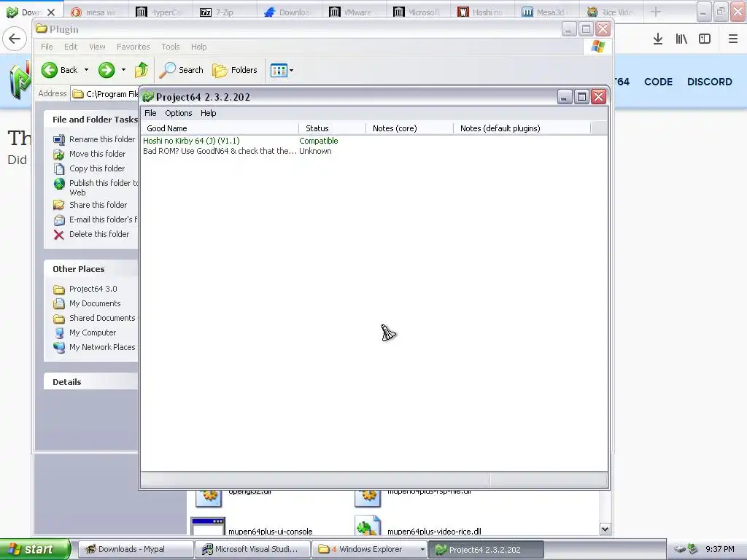Open the browser hamburger menu
747x560 pixels.
pyautogui.click(x=733, y=39)
